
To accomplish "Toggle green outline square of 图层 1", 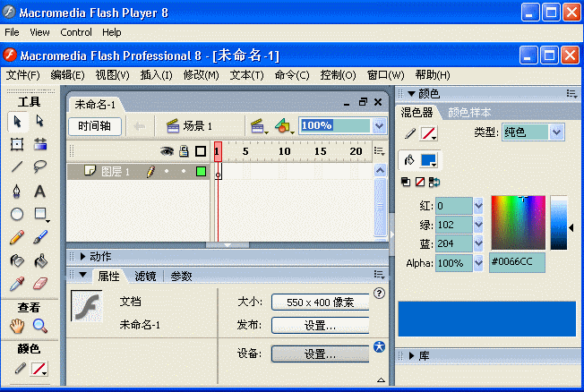I will [201, 171].
